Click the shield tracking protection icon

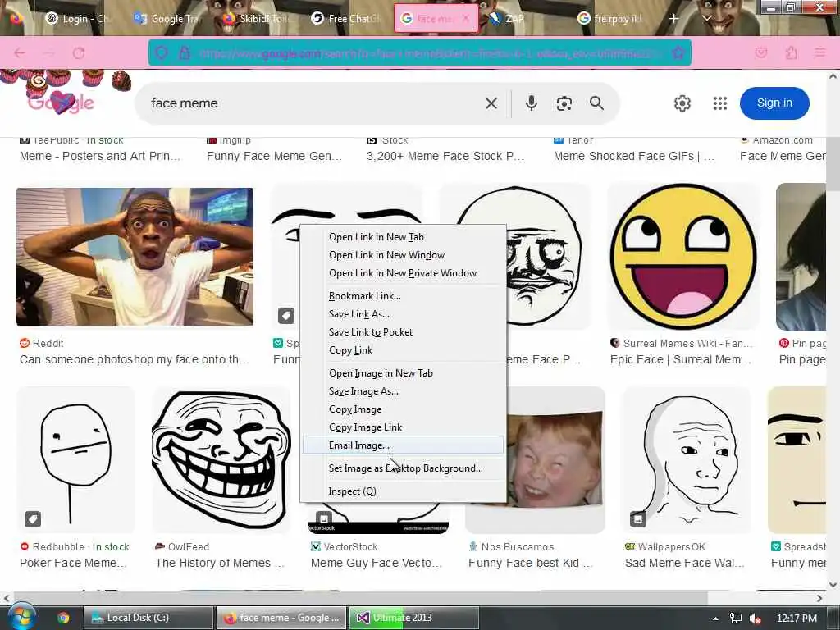[162, 52]
